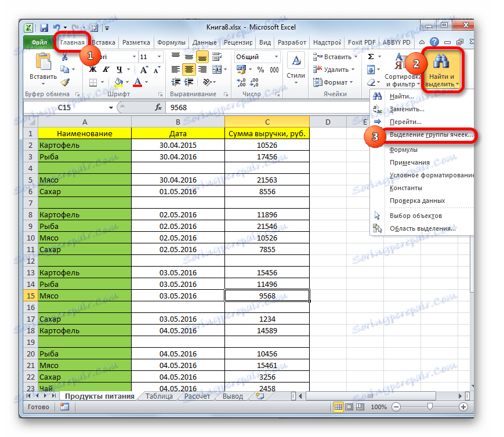Click the blue Help question mark icon
Screen dimensions: 504x437
(434, 42)
